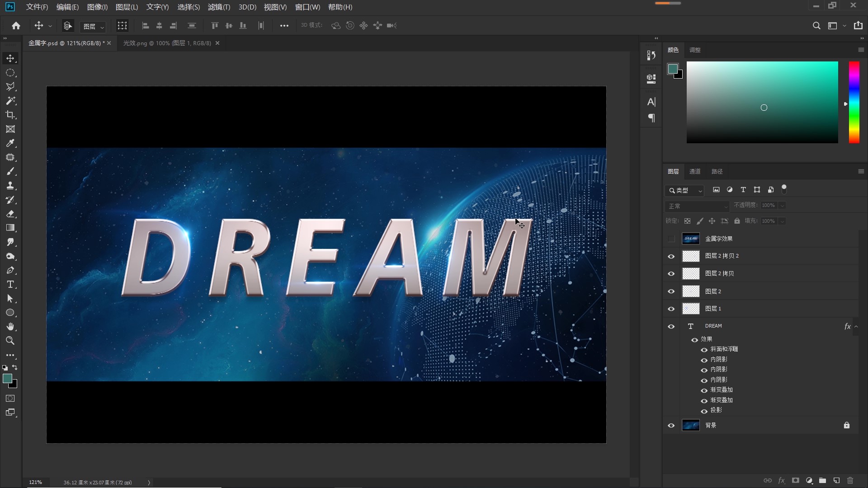Screen dimensions: 868x488
Task: Click the 斜面和浮雕 effect entry
Action: pyautogui.click(x=724, y=349)
